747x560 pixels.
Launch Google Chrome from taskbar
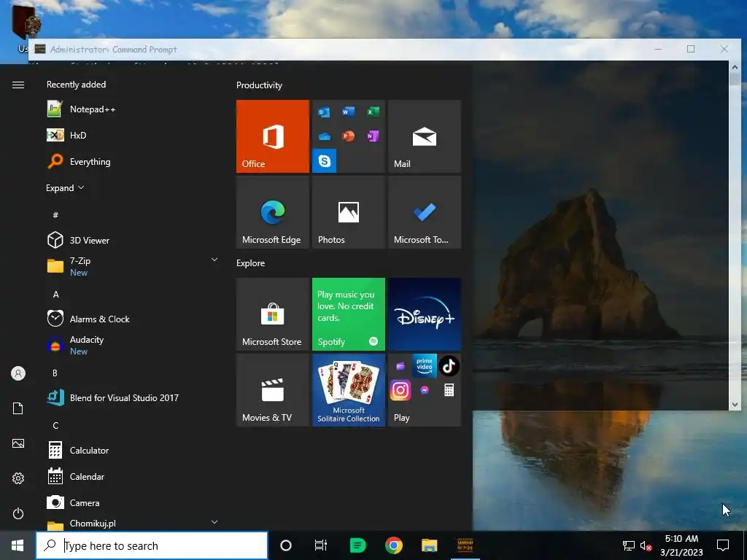tap(393, 545)
